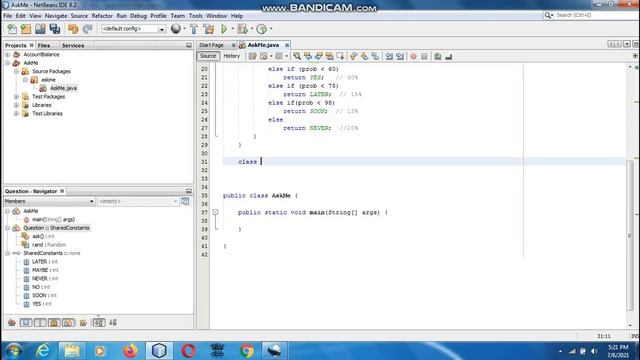The image size is (640, 360).
Task: Open the Refactor menu
Action: tap(102, 16)
